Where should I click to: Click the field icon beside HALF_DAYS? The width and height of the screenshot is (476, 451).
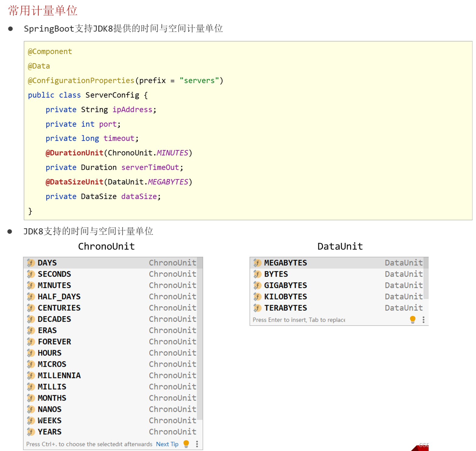click(x=31, y=296)
